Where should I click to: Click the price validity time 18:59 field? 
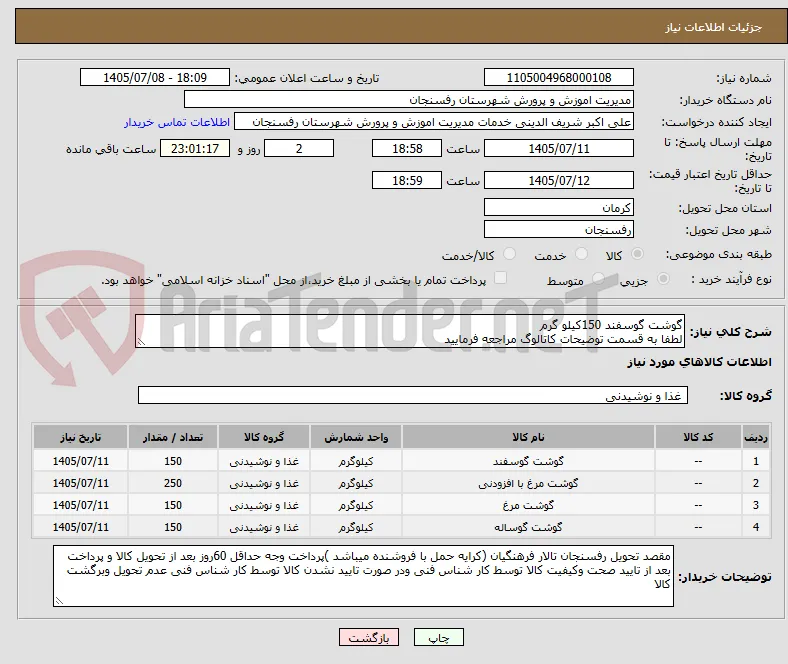point(407,180)
